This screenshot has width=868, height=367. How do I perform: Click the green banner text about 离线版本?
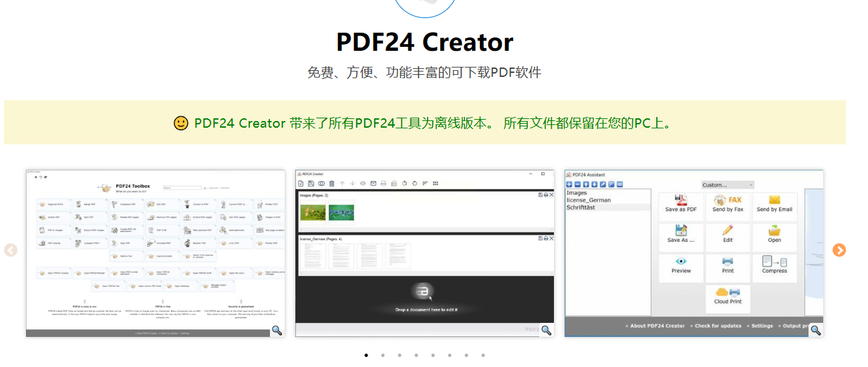click(433, 123)
